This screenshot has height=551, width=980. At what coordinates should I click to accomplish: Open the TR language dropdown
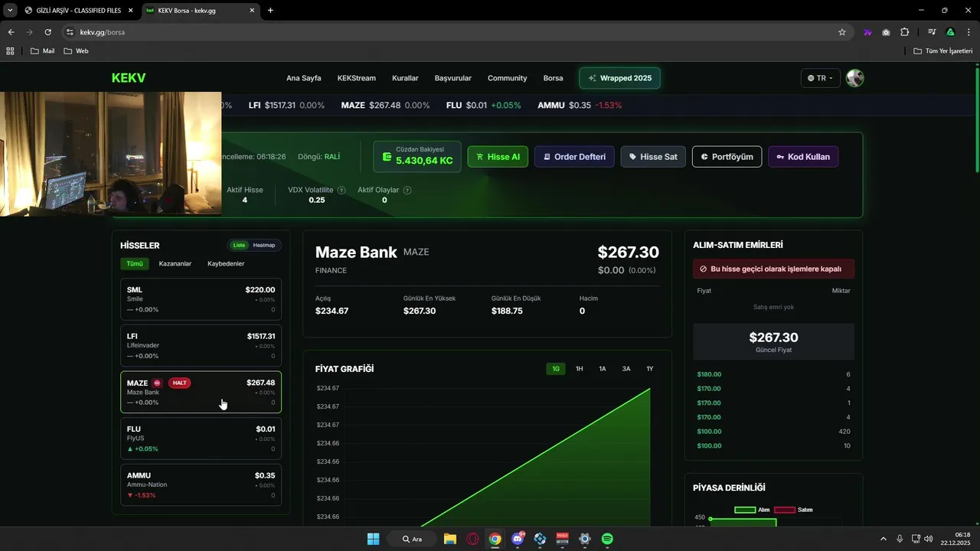820,78
